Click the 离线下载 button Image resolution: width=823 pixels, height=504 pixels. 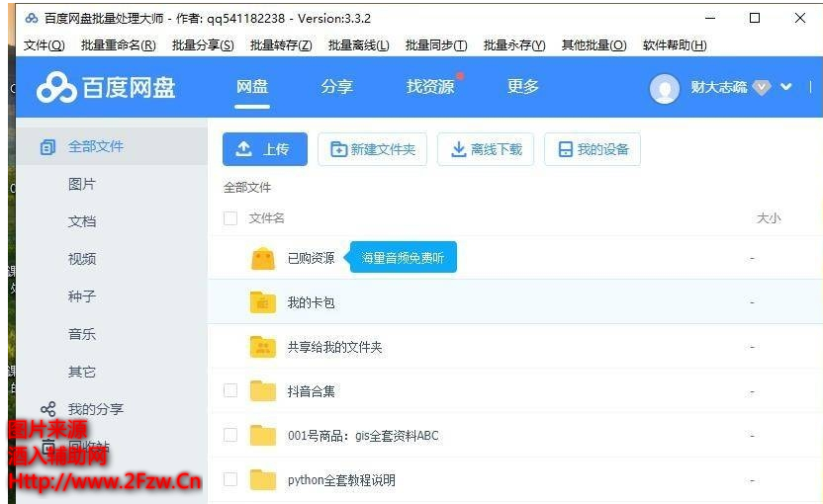pos(486,149)
